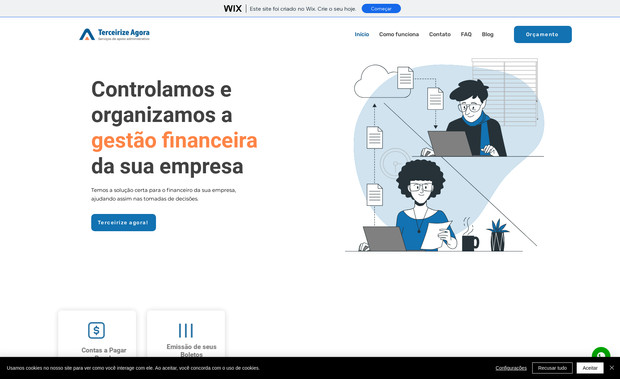Click the Orçamento button
The image size is (620, 379).
click(x=542, y=34)
